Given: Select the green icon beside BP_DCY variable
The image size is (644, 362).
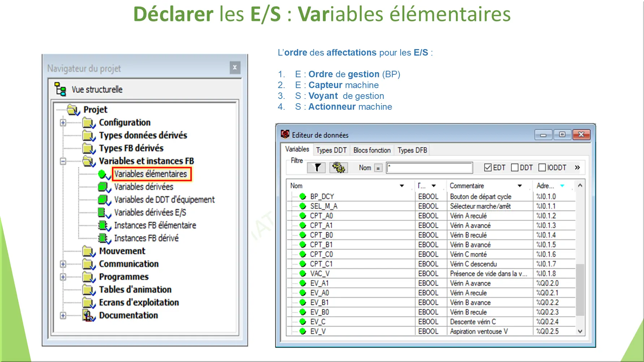Looking at the screenshot, I should [302, 196].
